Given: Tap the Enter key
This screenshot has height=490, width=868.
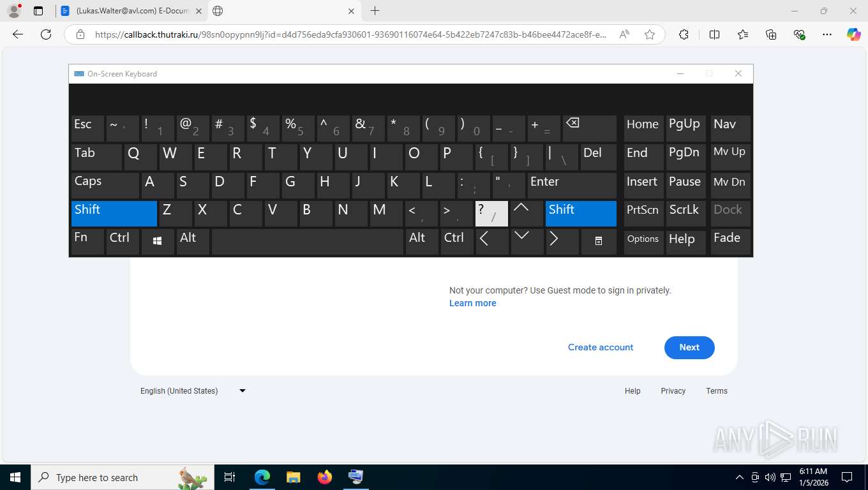Looking at the screenshot, I should click(572, 185).
